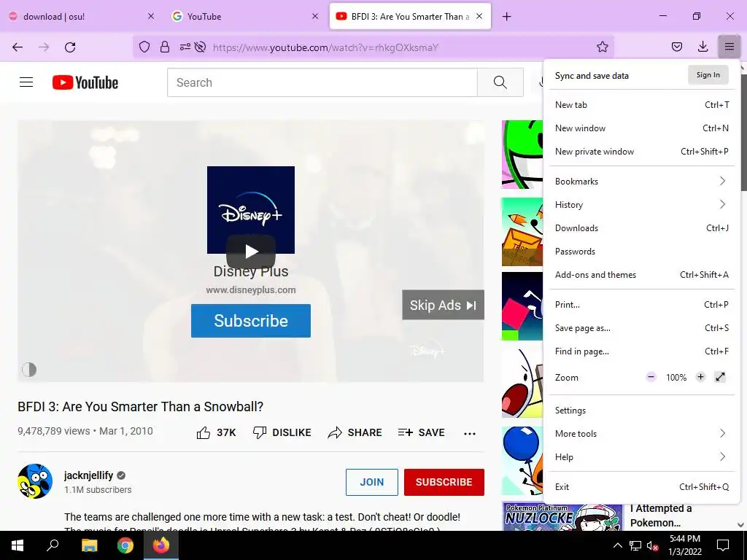Select Find in page...

(x=641, y=351)
